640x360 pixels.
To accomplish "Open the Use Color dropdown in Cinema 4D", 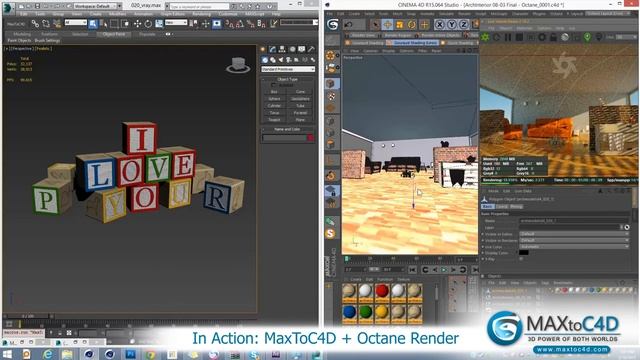I will [x=574, y=247].
